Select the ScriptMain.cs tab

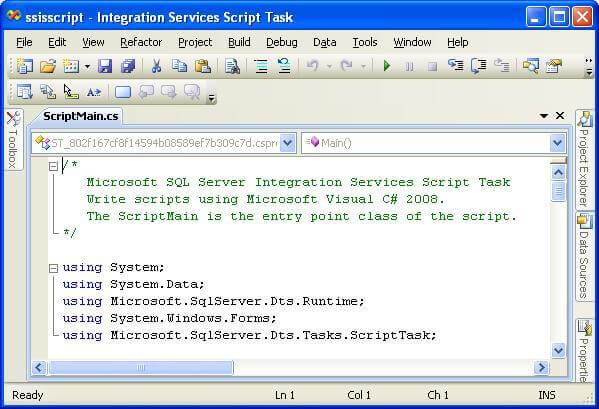pos(81,116)
